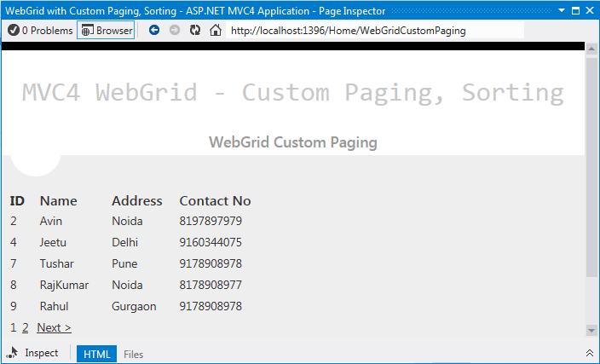Click the Next > paging link
600x364 pixels.
[54, 327]
